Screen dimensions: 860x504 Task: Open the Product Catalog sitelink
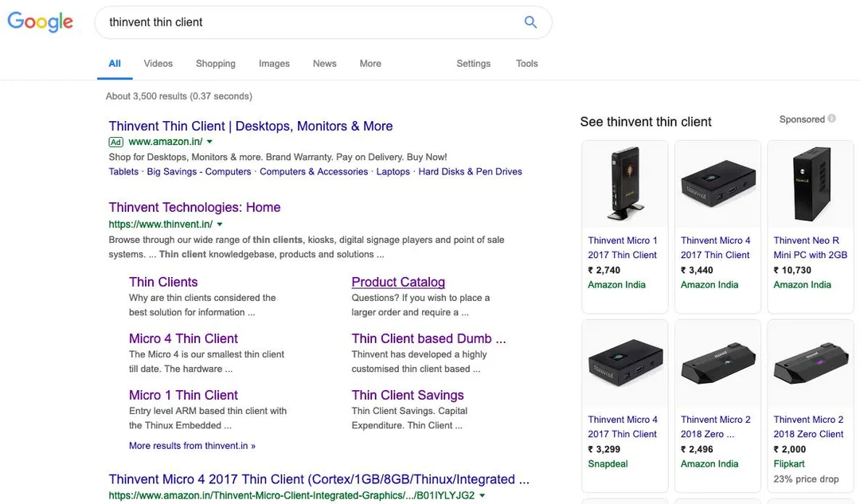point(398,282)
